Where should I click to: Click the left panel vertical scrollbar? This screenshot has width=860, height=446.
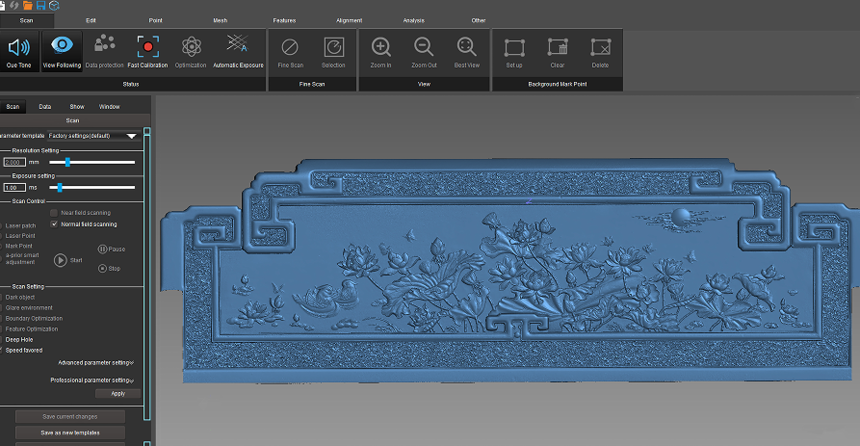[x=147, y=274]
